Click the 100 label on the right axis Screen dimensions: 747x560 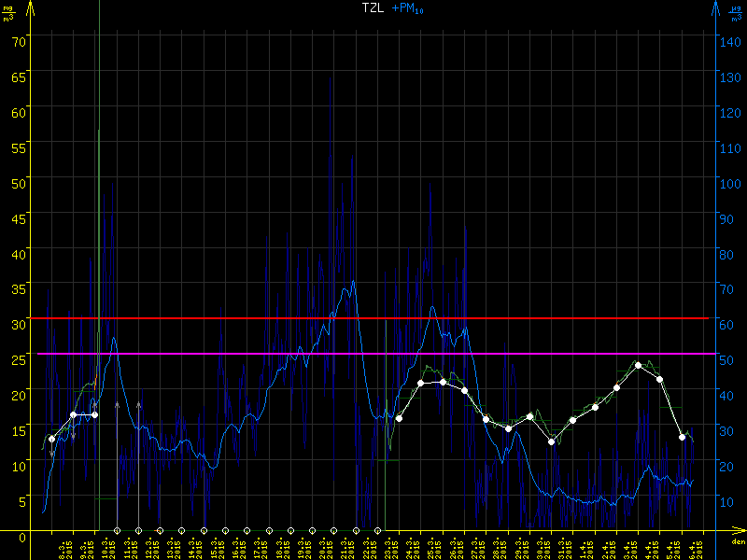coord(727,182)
